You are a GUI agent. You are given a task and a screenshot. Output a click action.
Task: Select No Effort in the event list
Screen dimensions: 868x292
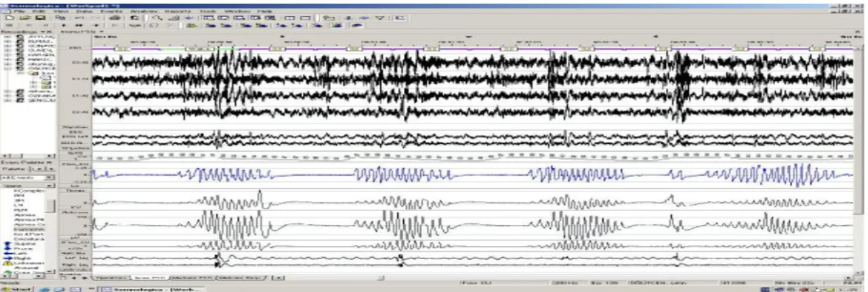29,233
